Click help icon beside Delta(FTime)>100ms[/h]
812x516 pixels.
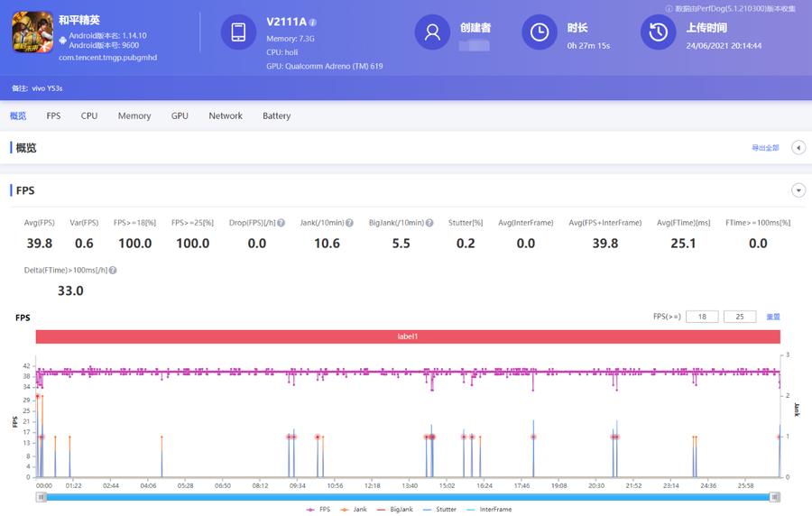click(x=113, y=270)
